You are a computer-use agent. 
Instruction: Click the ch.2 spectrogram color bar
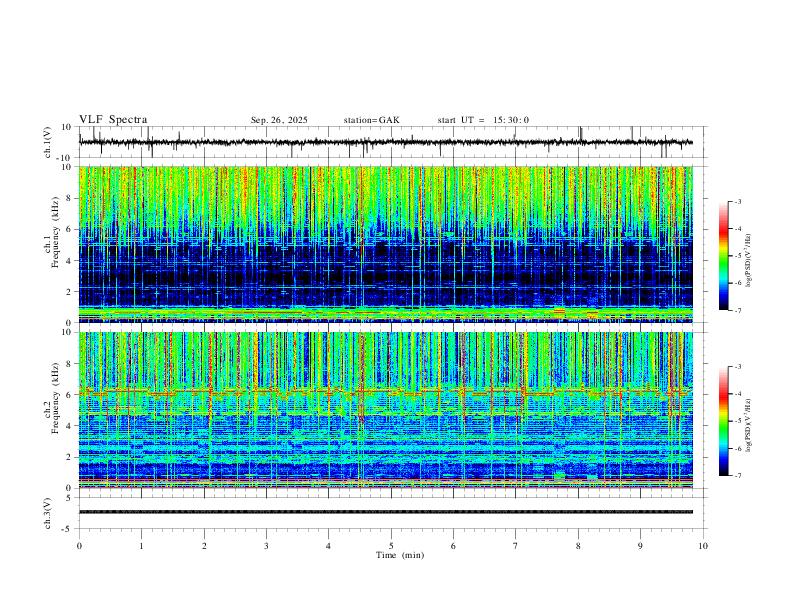[723, 421]
